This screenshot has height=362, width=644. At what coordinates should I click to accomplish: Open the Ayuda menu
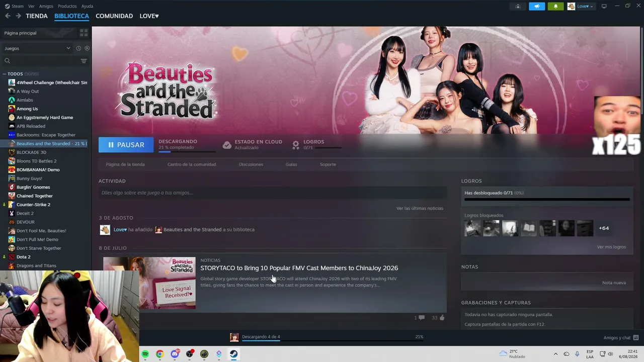(x=87, y=6)
